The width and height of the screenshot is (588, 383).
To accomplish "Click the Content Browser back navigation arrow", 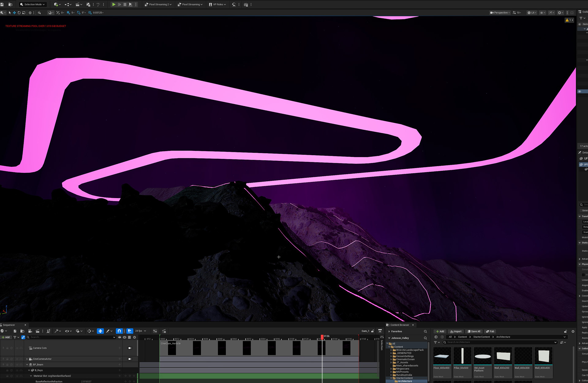I will click(x=436, y=337).
